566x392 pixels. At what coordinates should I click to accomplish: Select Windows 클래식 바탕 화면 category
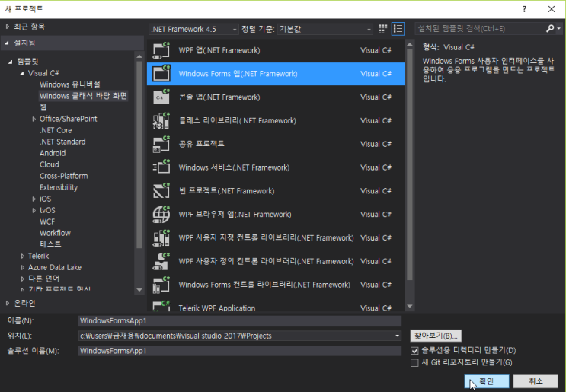83,96
